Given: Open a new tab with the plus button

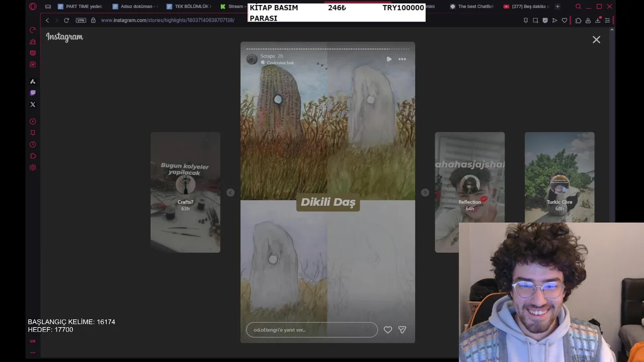Looking at the screenshot, I should click(557, 7).
